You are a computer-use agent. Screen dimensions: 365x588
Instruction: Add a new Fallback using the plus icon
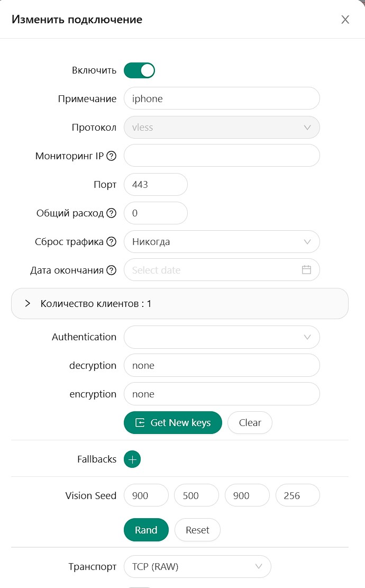(x=132, y=459)
